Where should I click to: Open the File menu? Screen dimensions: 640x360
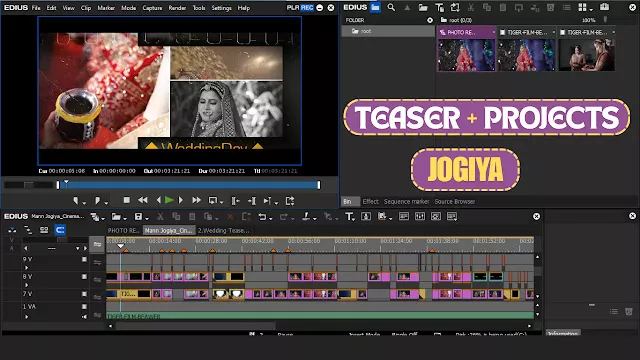pyautogui.click(x=36, y=8)
